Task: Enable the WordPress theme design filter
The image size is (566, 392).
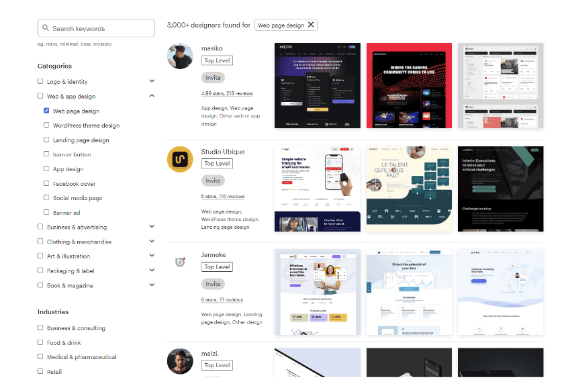Action: tap(45, 126)
